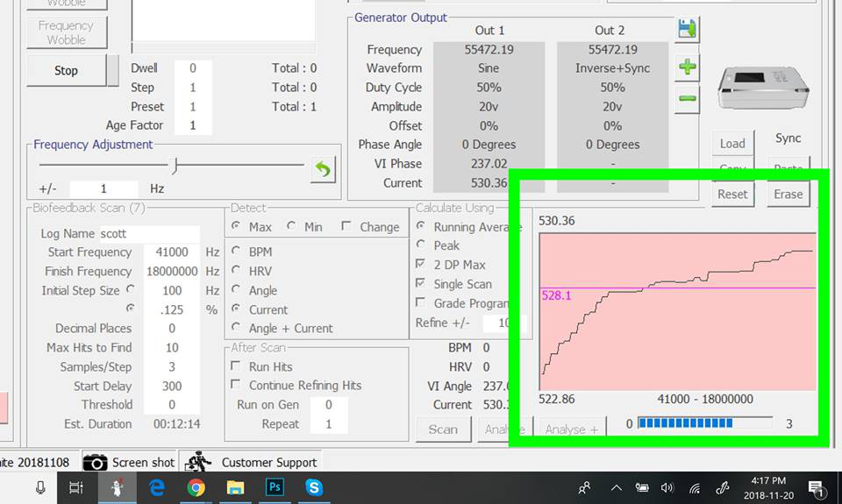Open the volume control in the tray

point(667,487)
